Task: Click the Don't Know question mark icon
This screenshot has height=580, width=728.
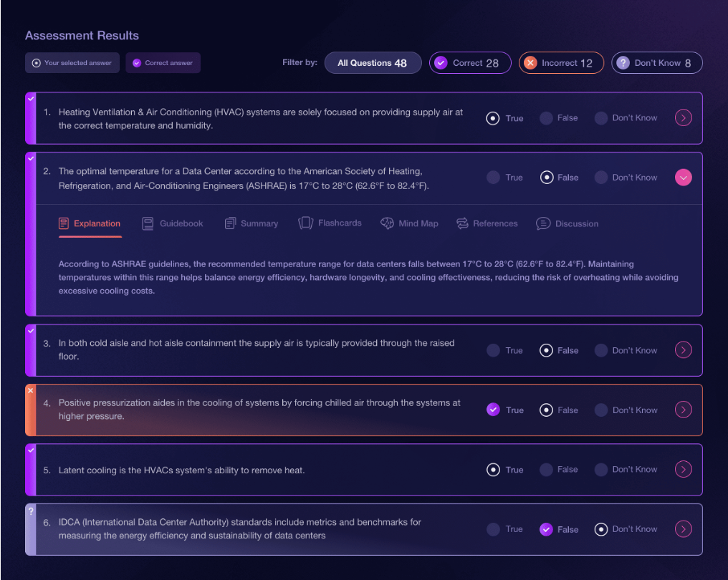Action: coord(623,62)
